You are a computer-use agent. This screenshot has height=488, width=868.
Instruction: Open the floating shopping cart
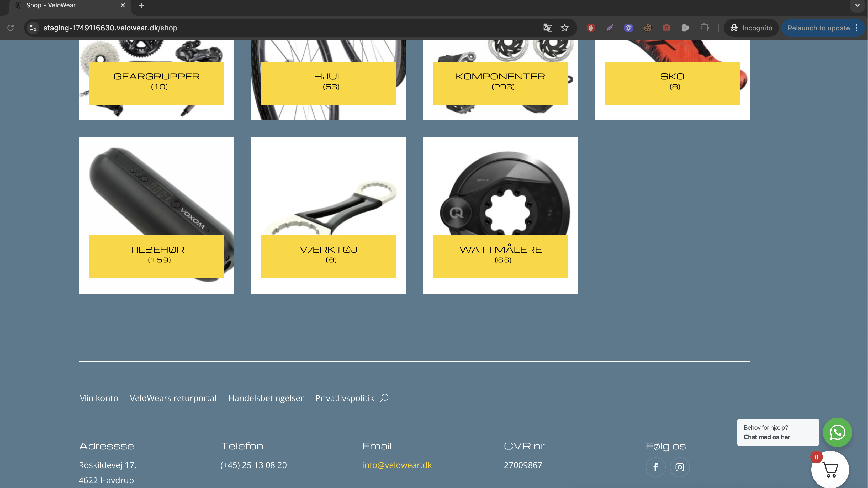coord(830,469)
